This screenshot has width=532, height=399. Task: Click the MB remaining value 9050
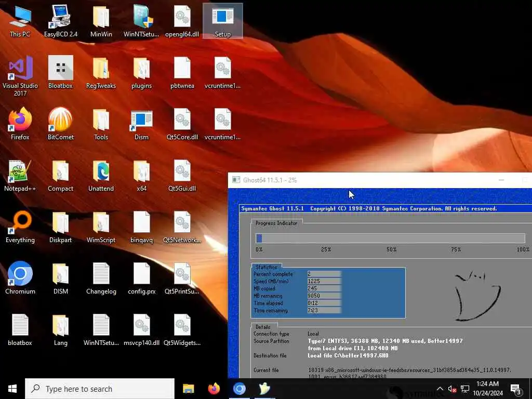[324, 296]
